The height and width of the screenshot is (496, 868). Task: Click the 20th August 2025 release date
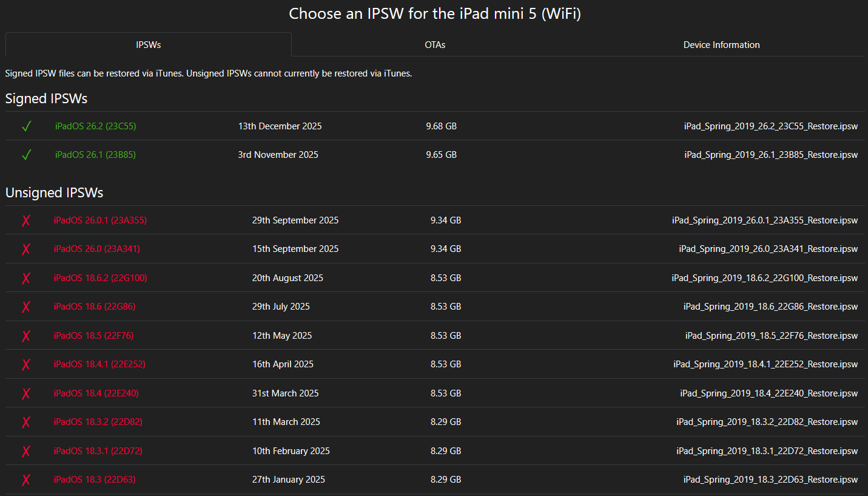click(288, 278)
